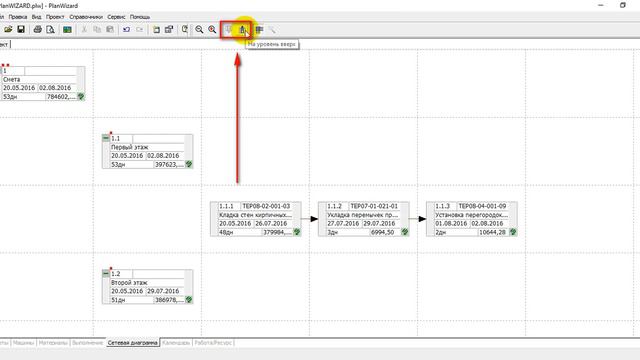Open the 'Справочники' menu

click(x=86, y=17)
